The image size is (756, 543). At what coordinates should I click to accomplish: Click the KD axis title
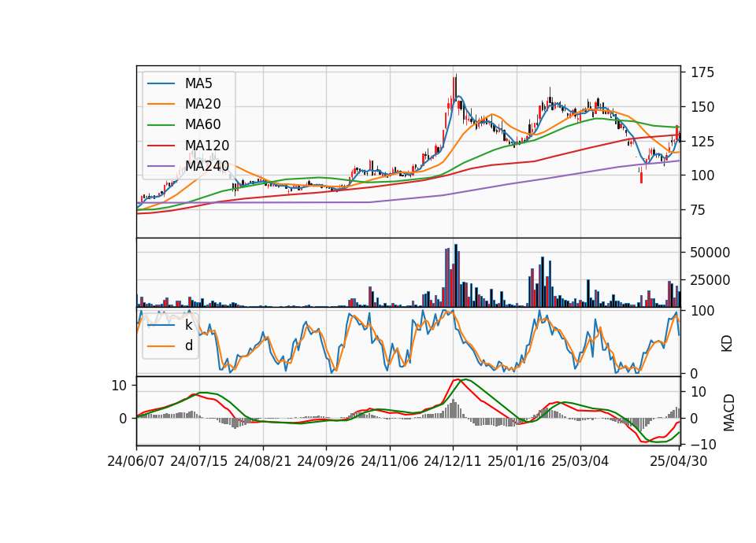[x=727, y=344]
